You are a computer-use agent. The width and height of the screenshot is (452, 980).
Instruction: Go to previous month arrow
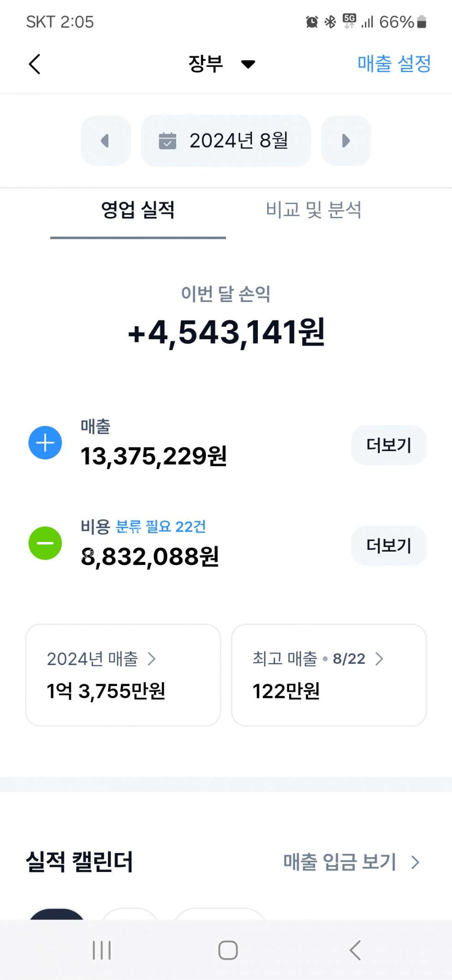[106, 141]
